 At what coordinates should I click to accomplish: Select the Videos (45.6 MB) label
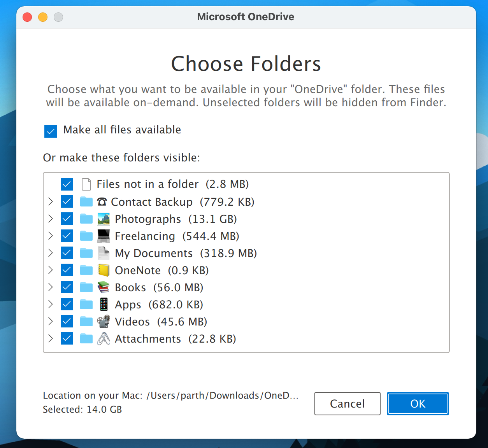(x=161, y=322)
